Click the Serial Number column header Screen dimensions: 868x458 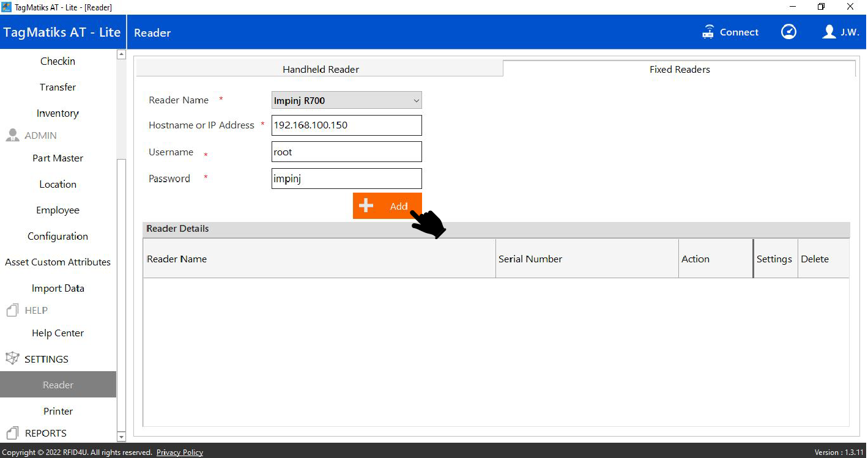(530, 259)
